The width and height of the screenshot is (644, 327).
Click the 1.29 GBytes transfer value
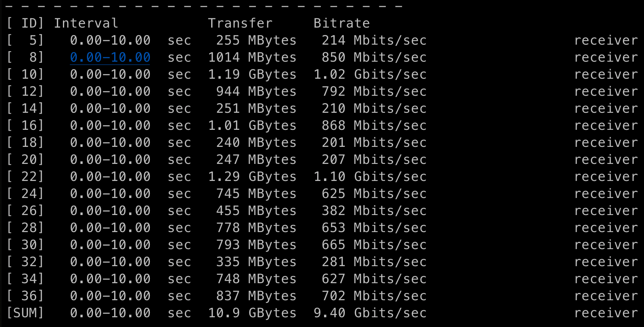tap(252, 176)
